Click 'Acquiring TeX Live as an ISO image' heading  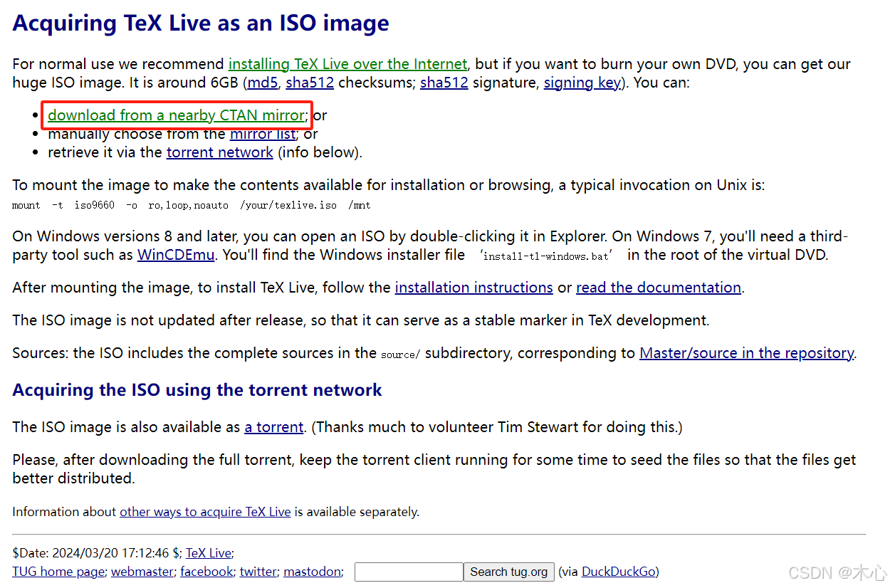tap(201, 23)
